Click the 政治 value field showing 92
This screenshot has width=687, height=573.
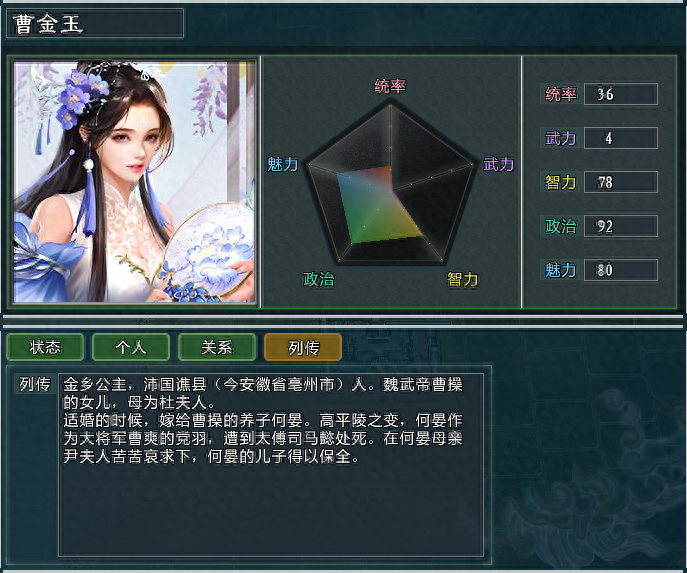click(x=621, y=226)
